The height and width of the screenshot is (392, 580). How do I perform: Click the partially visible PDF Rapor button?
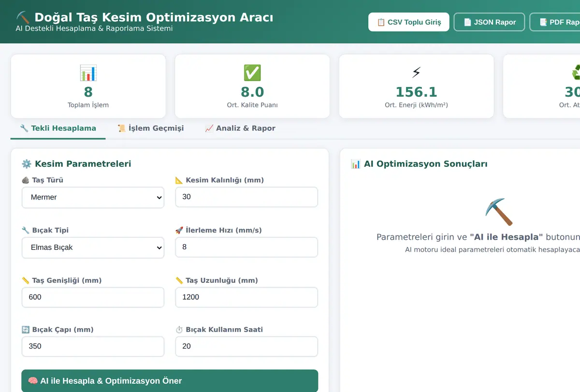point(555,22)
